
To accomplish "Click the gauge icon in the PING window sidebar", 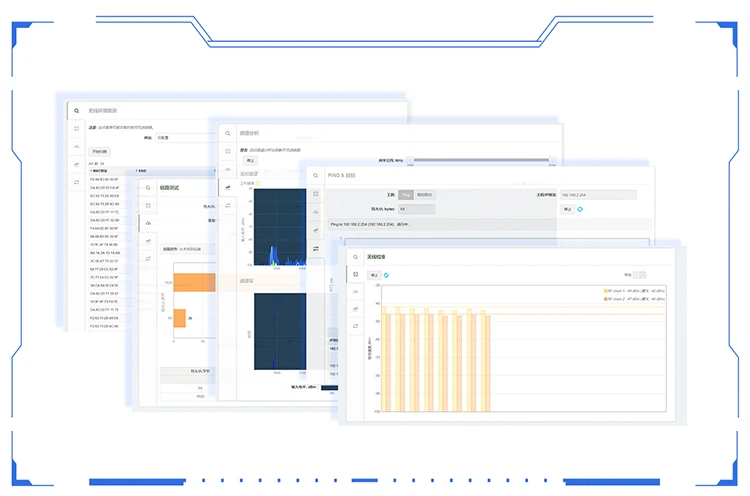I will tap(316, 212).
